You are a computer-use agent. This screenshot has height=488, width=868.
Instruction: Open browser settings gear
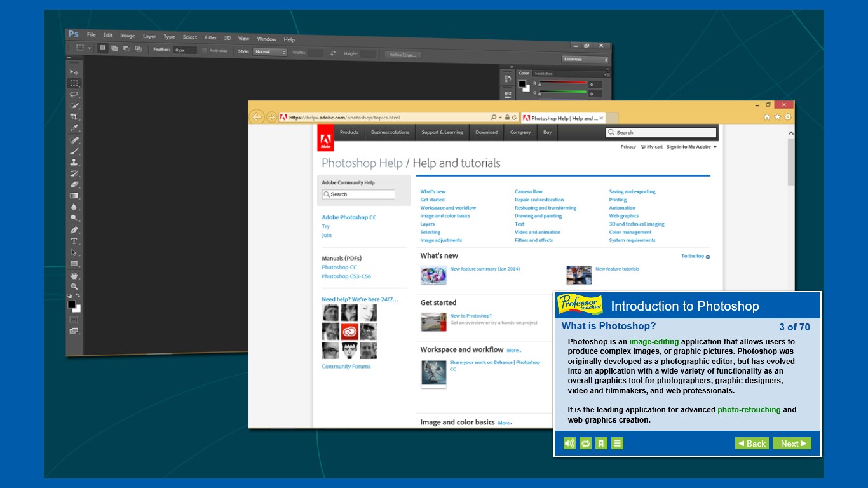coord(788,117)
